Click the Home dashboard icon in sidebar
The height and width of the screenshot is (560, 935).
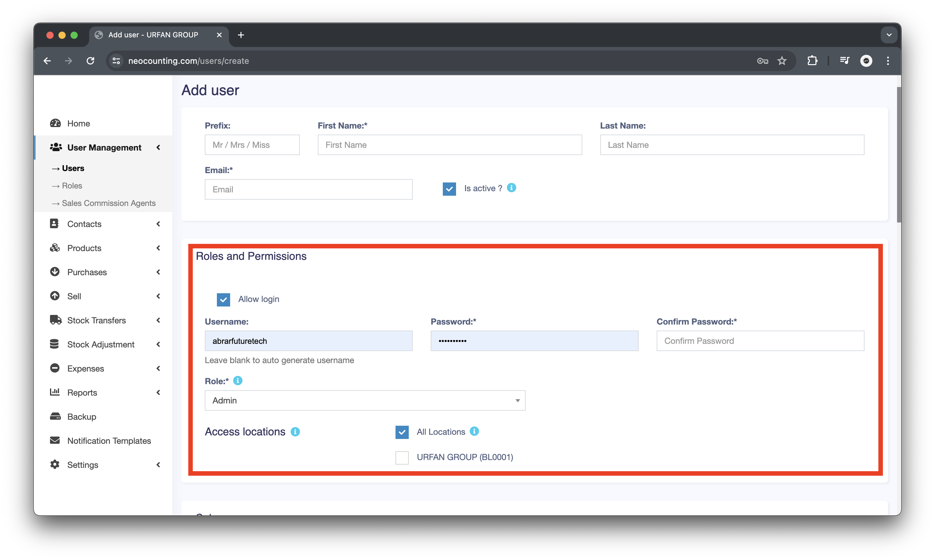55,123
